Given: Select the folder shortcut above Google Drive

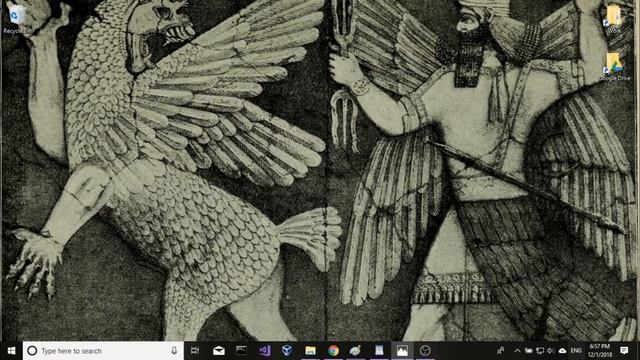Looking at the screenshot, I should (x=614, y=19).
